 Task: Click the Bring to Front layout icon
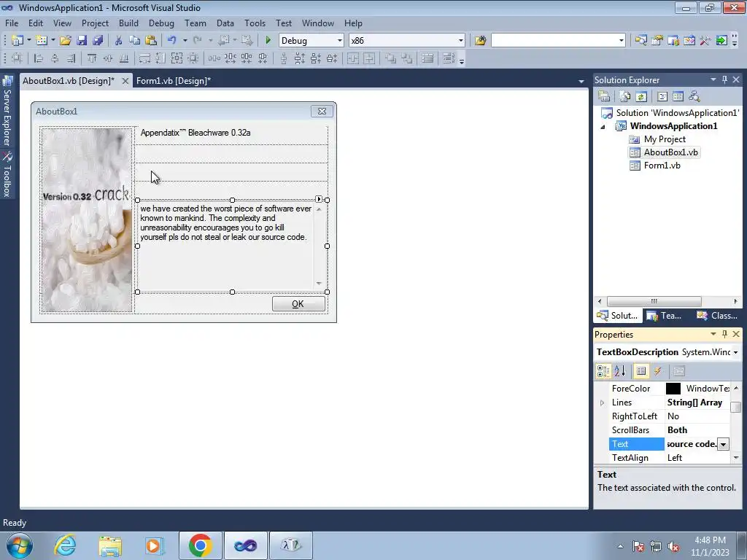click(391, 58)
